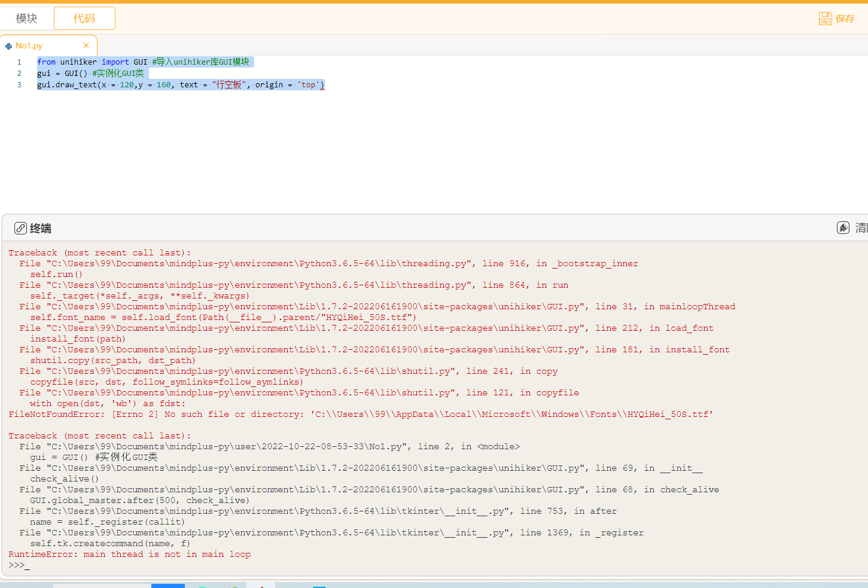The height and width of the screenshot is (588, 868).
Task: Click terminal line 'check_alive()'
Action: pos(65,479)
